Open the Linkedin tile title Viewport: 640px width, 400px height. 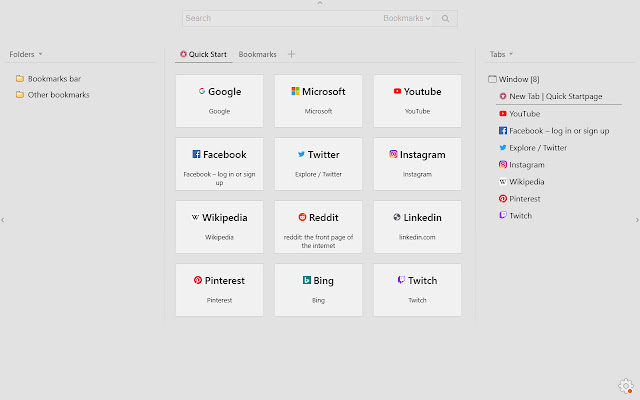pyautogui.click(x=422, y=218)
